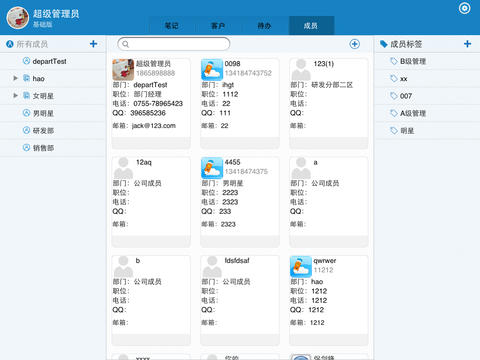The image size is (480, 360).
Task: Click the 研发分部二区 department text
Action: 332,85
